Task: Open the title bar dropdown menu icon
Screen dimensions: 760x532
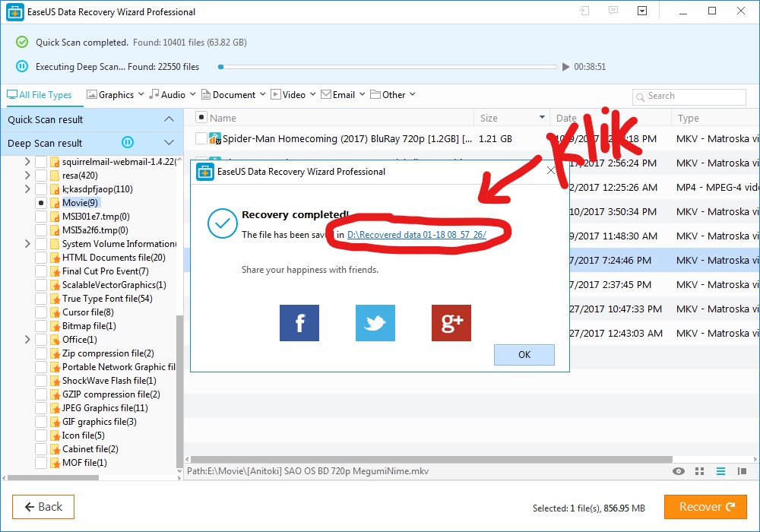Action: [642, 11]
